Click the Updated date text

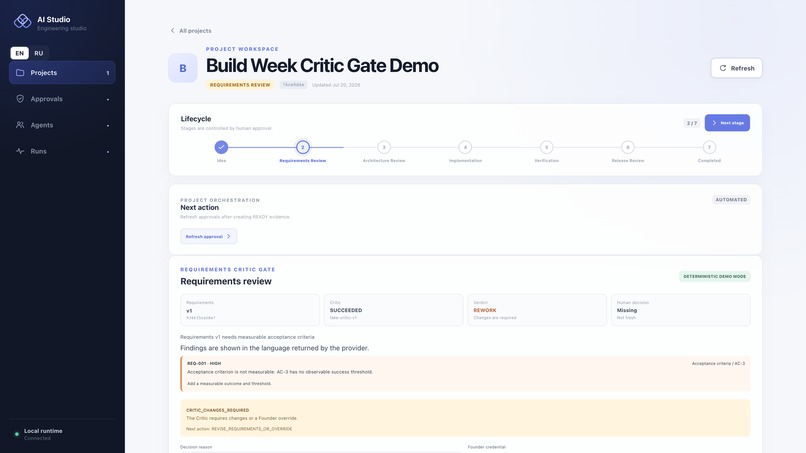click(336, 85)
